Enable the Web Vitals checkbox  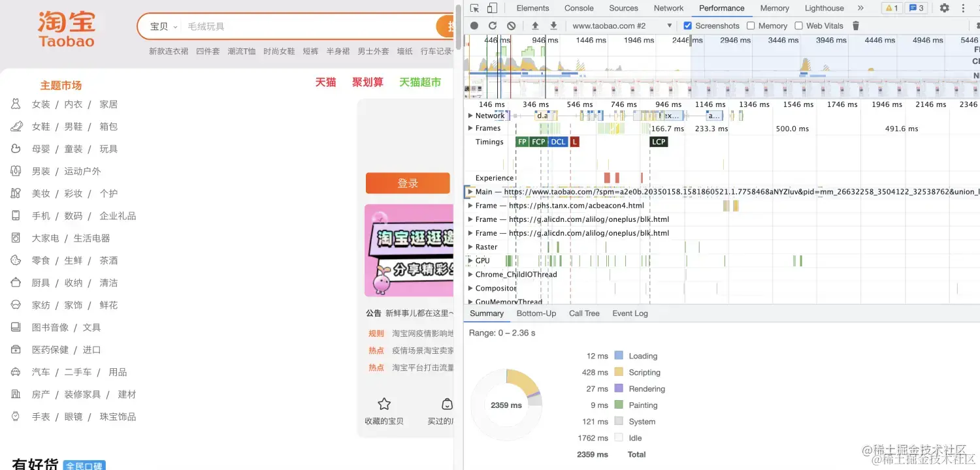click(x=798, y=25)
